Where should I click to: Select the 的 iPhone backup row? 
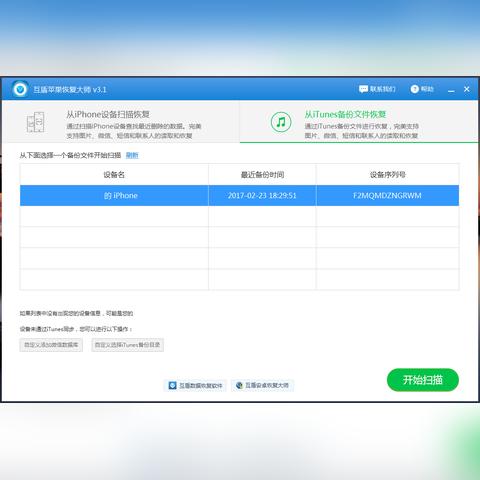239,195
